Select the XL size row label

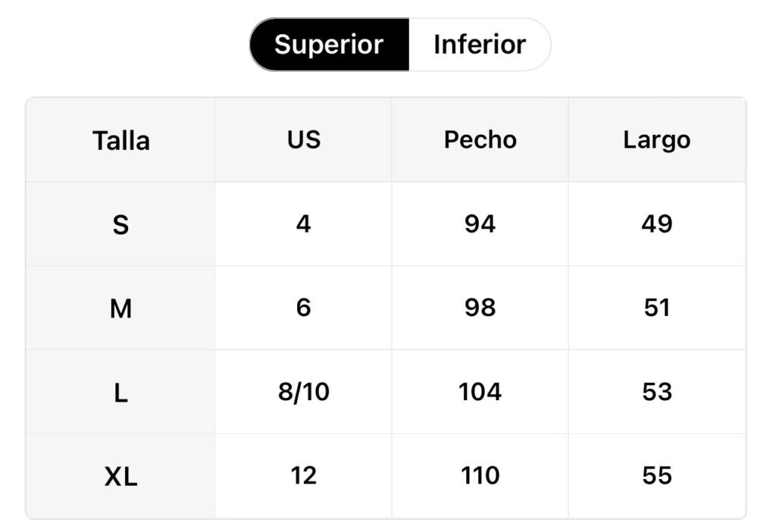(120, 476)
